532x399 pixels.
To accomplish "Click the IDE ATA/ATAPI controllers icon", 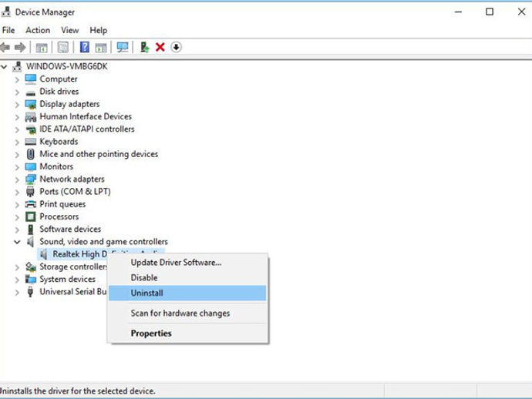I will (31, 129).
